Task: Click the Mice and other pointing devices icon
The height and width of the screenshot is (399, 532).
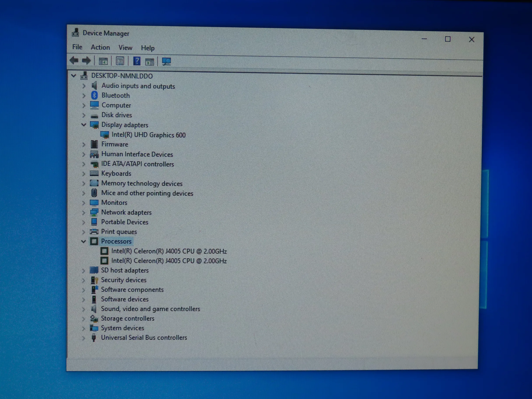Action: [x=94, y=193]
